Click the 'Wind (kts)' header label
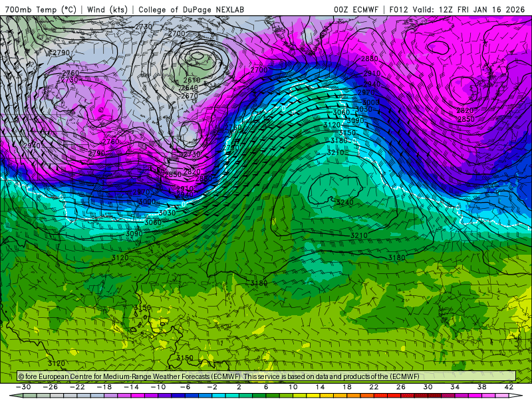 pyautogui.click(x=107, y=9)
